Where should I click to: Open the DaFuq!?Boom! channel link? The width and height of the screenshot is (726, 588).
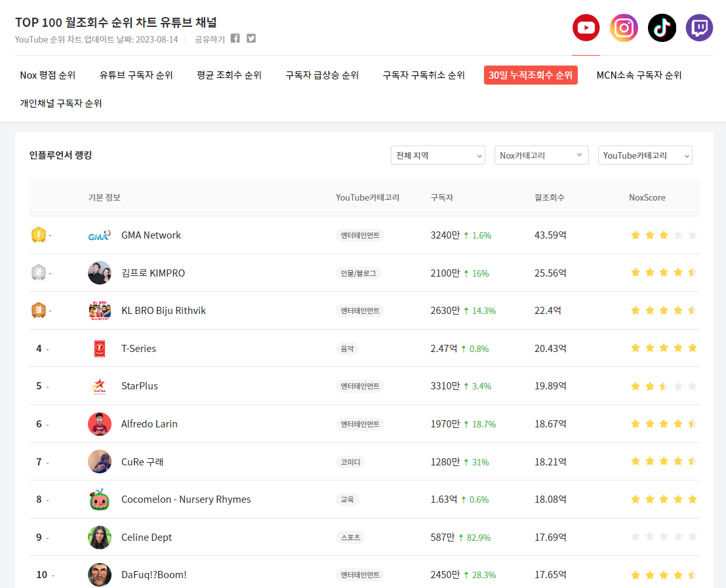(153, 575)
